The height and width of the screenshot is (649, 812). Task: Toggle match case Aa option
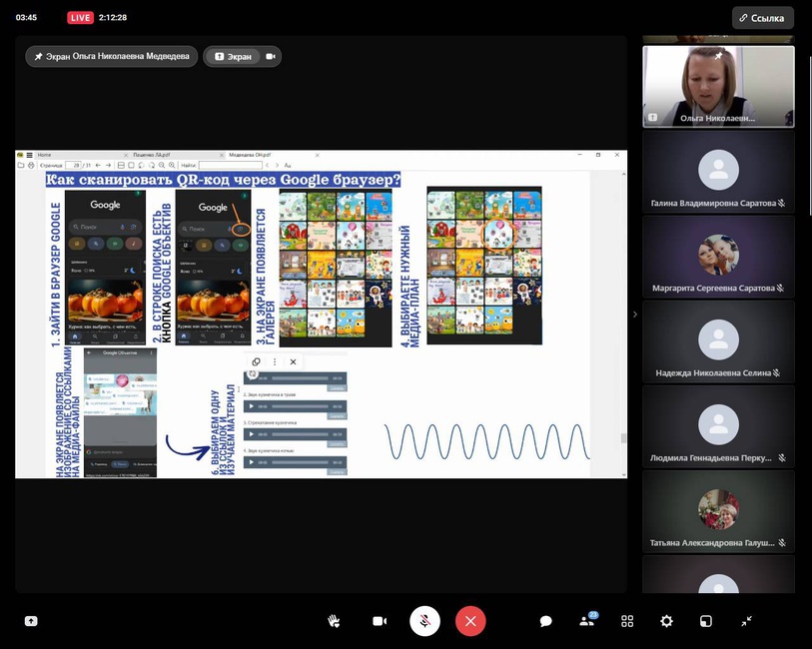(x=288, y=165)
